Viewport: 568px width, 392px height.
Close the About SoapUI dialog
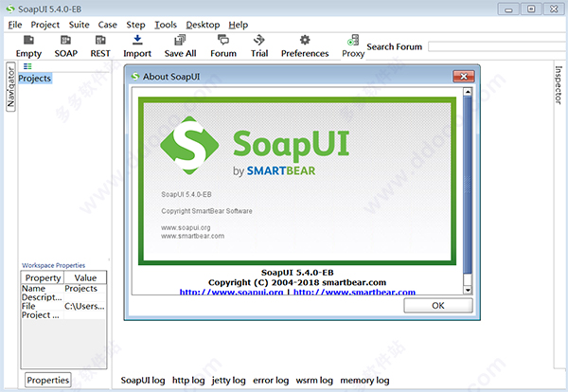tap(463, 76)
